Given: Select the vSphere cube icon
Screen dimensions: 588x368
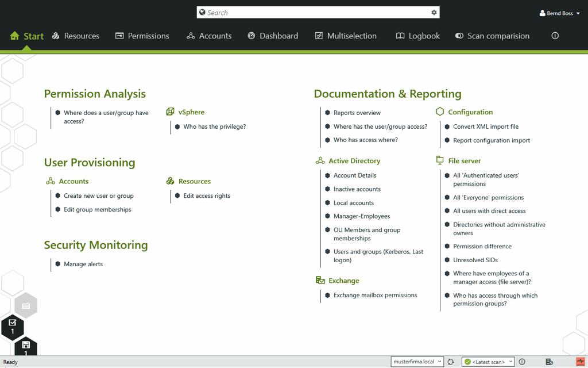Looking at the screenshot, I should pos(170,112).
